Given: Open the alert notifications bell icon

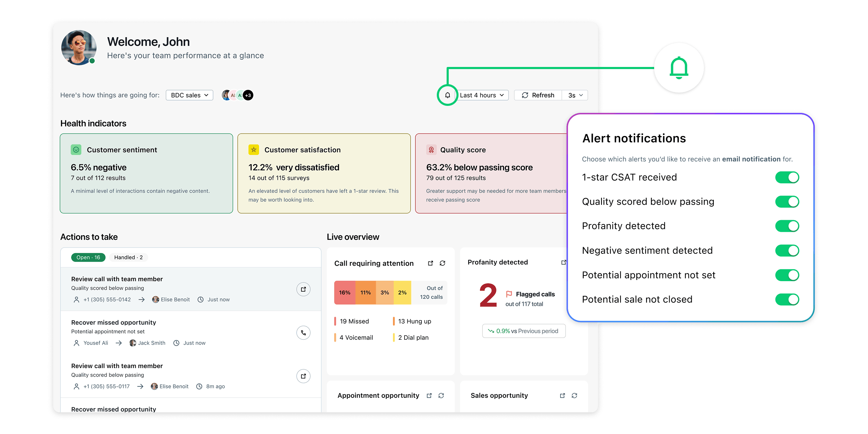Looking at the screenshot, I should click(x=447, y=95).
